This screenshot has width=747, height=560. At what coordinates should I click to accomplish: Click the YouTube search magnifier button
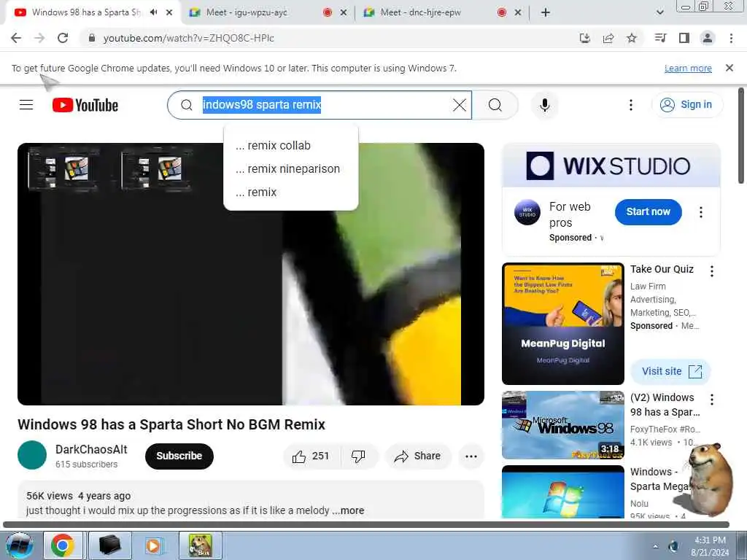pyautogui.click(x=495, y=105)
